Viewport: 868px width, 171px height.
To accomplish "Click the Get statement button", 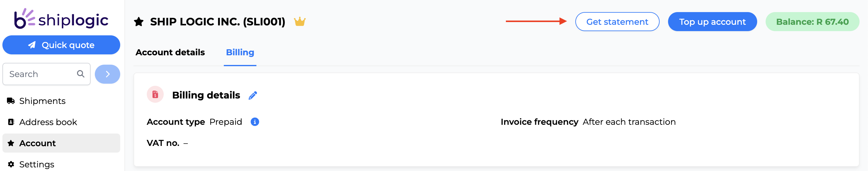I will 617,21.
